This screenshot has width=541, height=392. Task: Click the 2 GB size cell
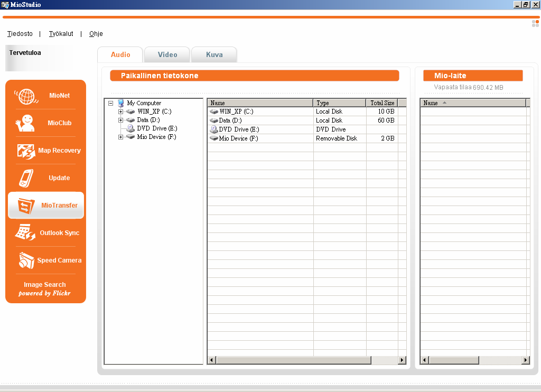pos(387,138)
